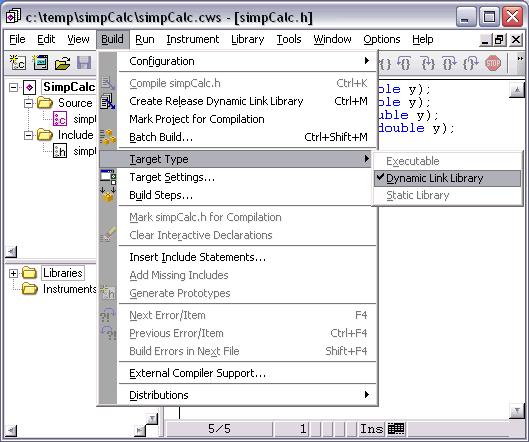Select checked Dynamic Link Library target type
Viewport: 529px width, 442px height.
(447, 178)
